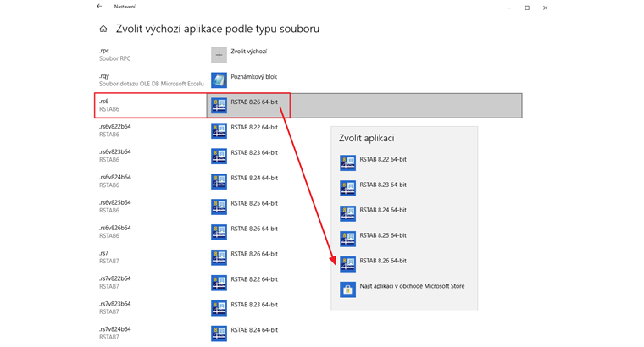
Task: Close the Nastavení window
Action: click(545, 8)
